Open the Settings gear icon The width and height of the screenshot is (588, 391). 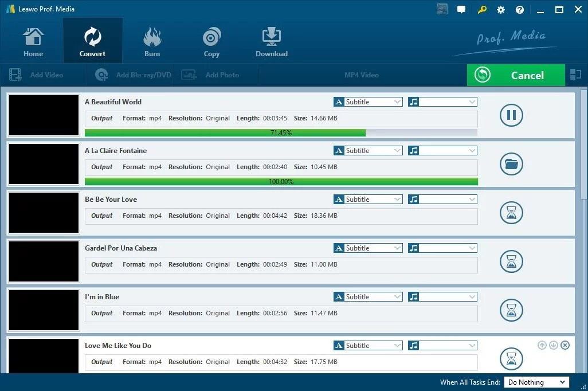[500, 9]
